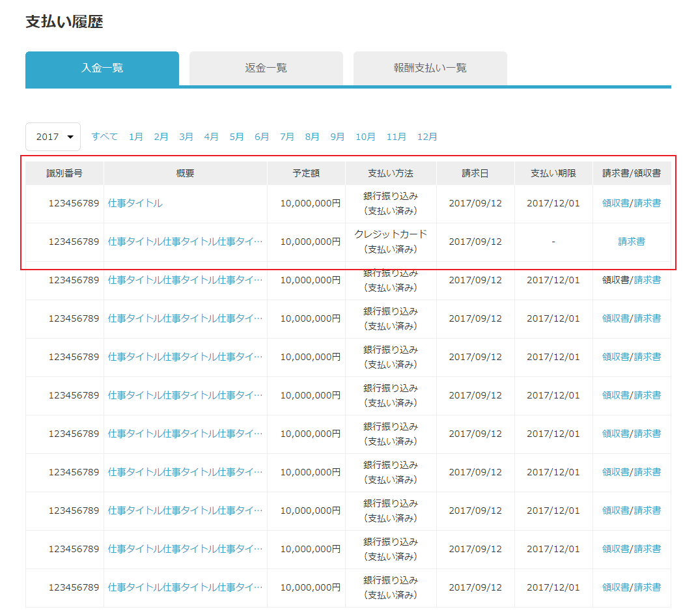The width and height of the screenshot is (696, 616).
Task: Show December payments by clicking 12月
Action: 426,137
